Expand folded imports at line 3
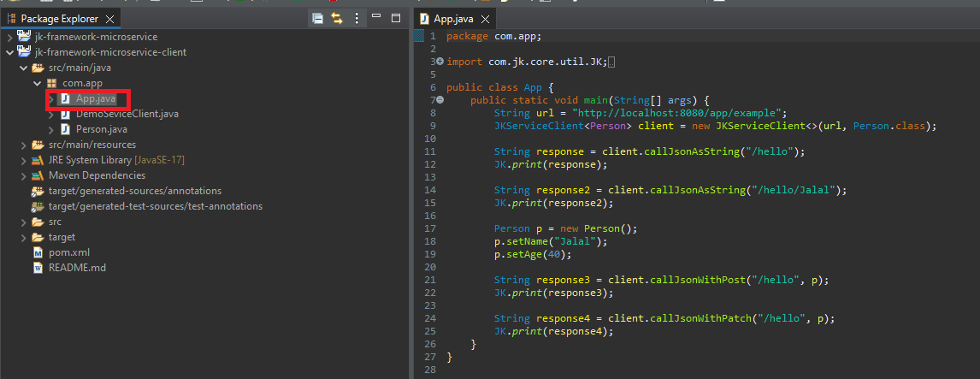This screenshot has width=980, height=379. (440, 62)
